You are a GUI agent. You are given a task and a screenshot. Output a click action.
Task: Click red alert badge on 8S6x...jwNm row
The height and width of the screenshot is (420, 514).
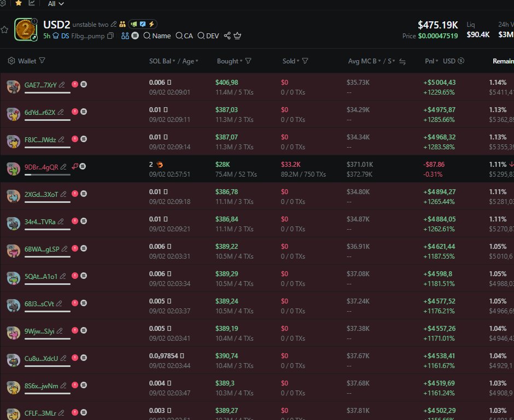pos(75,385)
